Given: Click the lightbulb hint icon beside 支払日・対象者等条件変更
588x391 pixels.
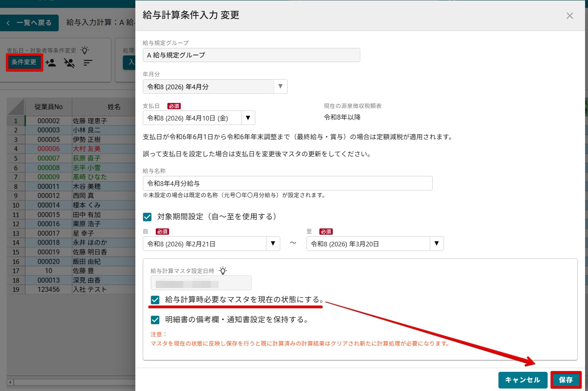Looking at the screenshot, I should [85, 50].
